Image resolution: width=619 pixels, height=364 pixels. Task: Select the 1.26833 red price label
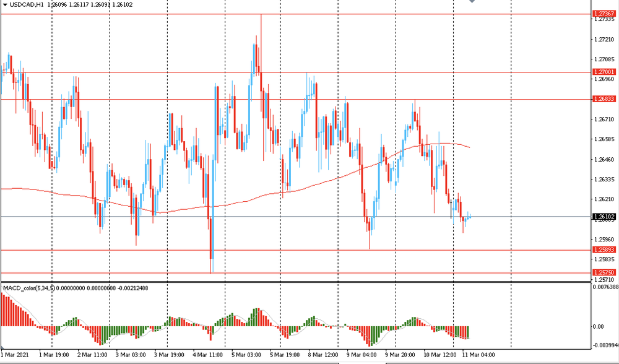pyautogui.click(x=604, y=99)
